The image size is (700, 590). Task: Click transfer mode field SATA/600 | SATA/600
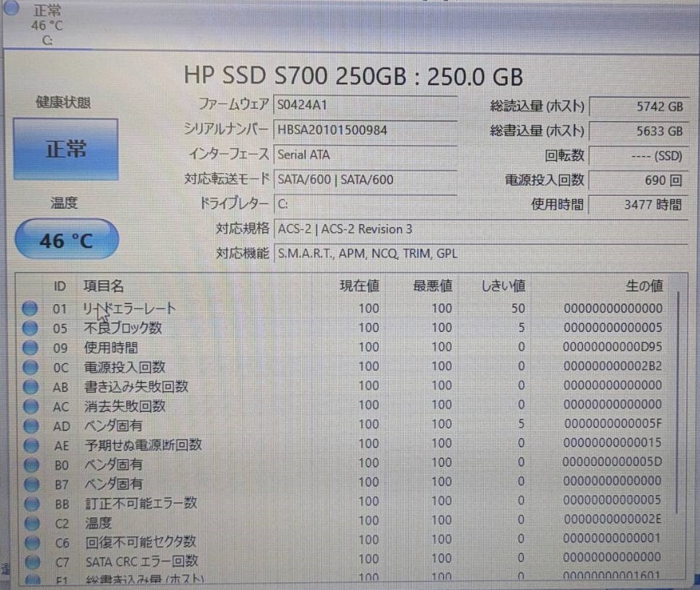pyautogui.click(x=364, y=179)
